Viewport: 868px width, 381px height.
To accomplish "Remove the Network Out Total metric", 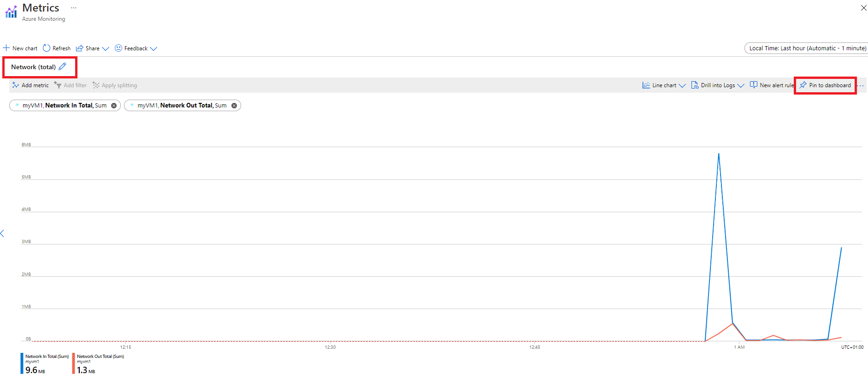I will click(234, 106).
